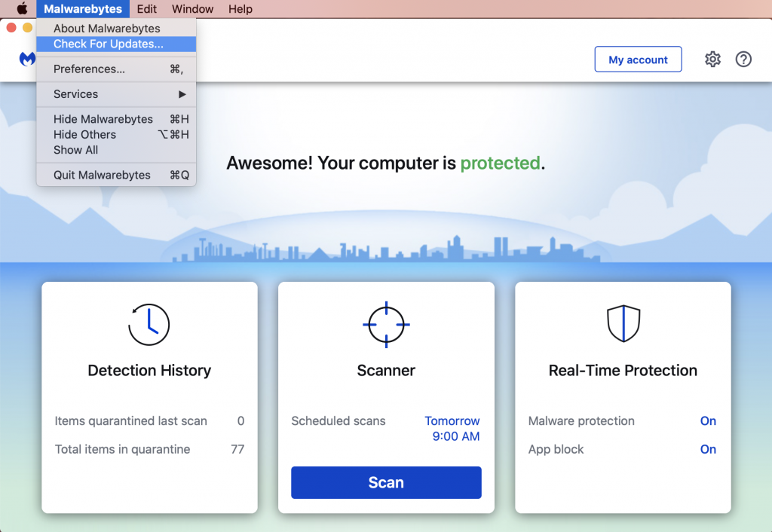
Task: Click the quarantine total value 77
Action: pyautogui.click(x=237, y=449)
